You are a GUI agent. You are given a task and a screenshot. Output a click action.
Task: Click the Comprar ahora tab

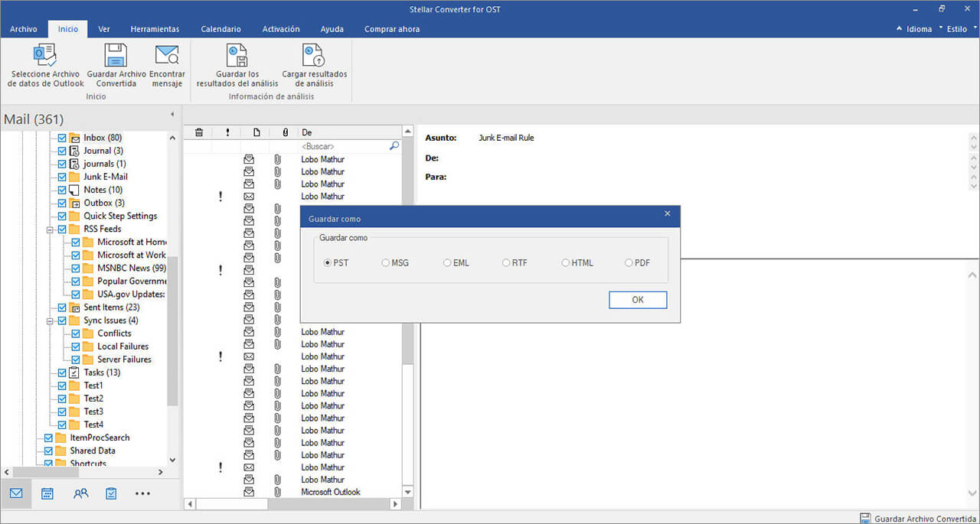pyautogui.click(x=392, y=29)
